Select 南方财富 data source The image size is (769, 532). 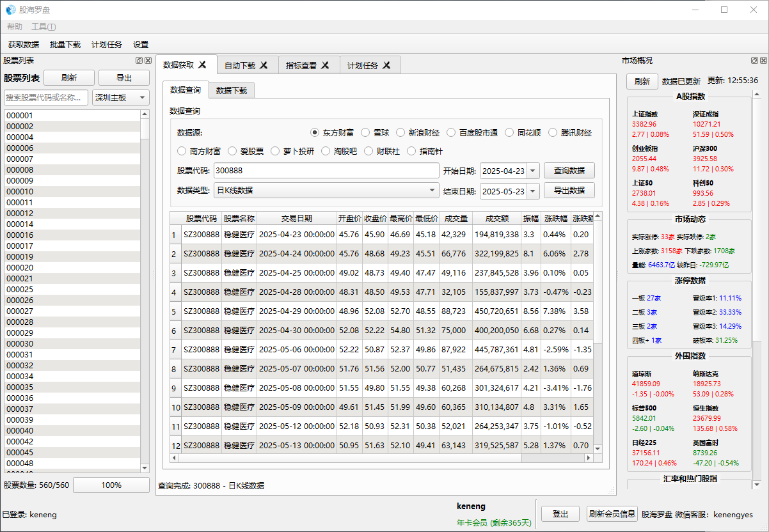pos(199,152)
